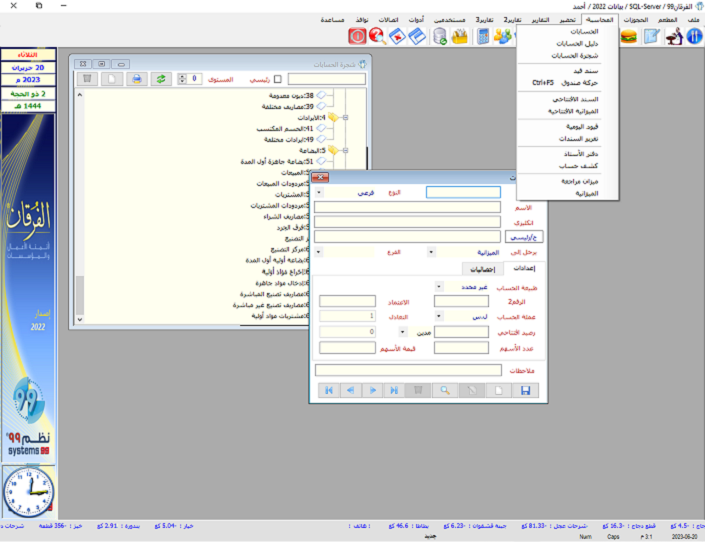Increase the المستوى level spinner
The height and width of the screenshot is (542, 705).
click(182, 75)
